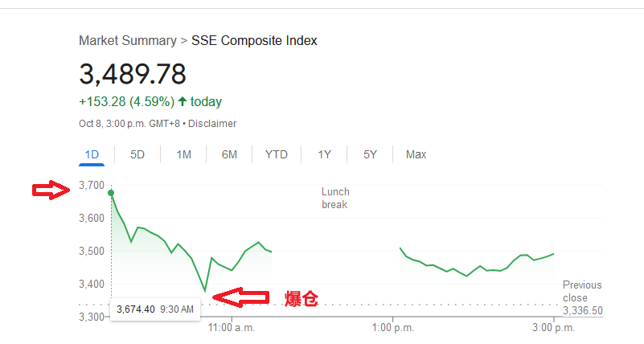Select the Max range tab
This screenshot has height=344, width=644.
(416, 154)
